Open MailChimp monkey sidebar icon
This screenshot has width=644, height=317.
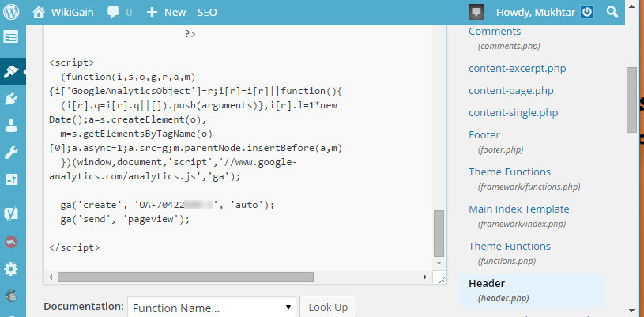pyautogui.click(x=11, y=295)
